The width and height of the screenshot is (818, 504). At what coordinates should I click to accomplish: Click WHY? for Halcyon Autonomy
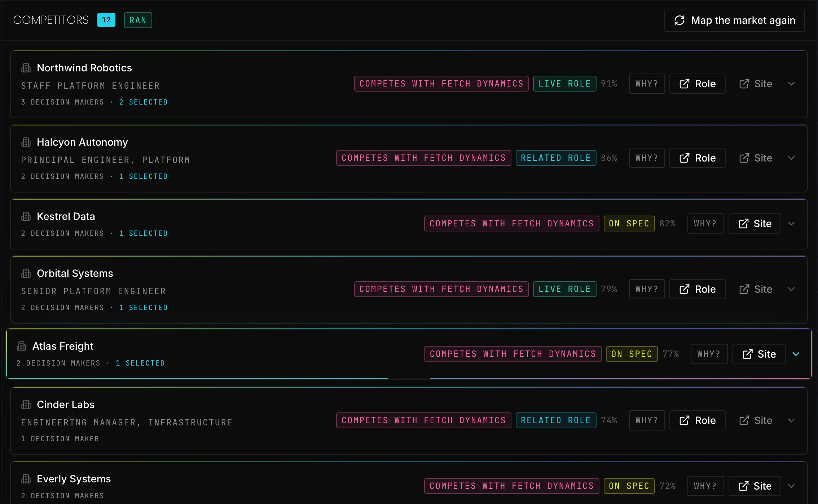(647, 158)
